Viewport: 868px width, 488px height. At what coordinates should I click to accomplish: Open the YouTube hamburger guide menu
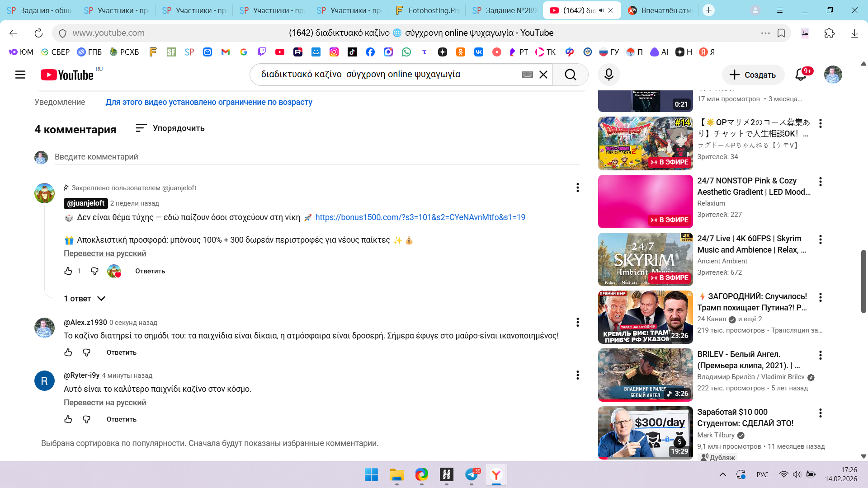click(x=20, y=75)
